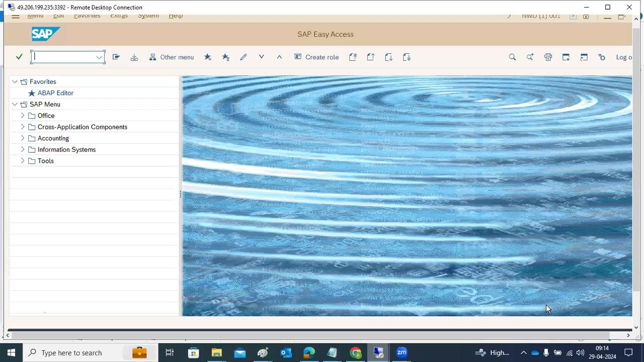The height and width of the screenshot is (362, 644).
Task: Click Add to Favorites star-plus icon
Action: point(208,57)
